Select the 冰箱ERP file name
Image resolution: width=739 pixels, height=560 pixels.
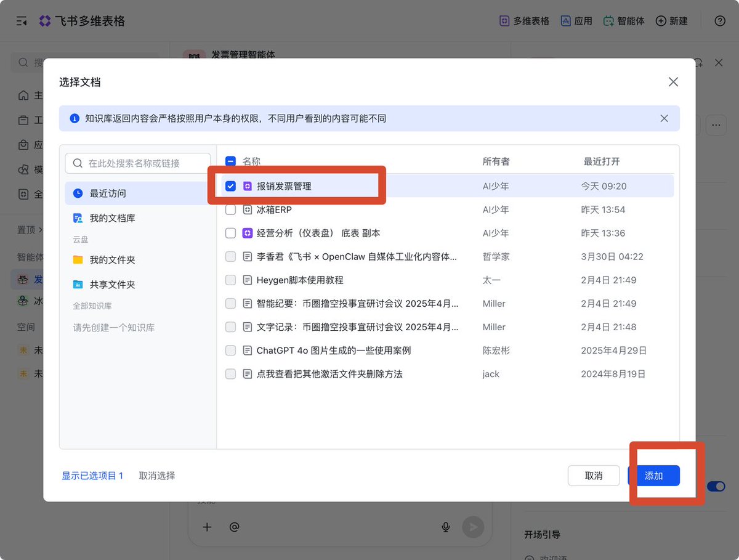tap(274, 209)
